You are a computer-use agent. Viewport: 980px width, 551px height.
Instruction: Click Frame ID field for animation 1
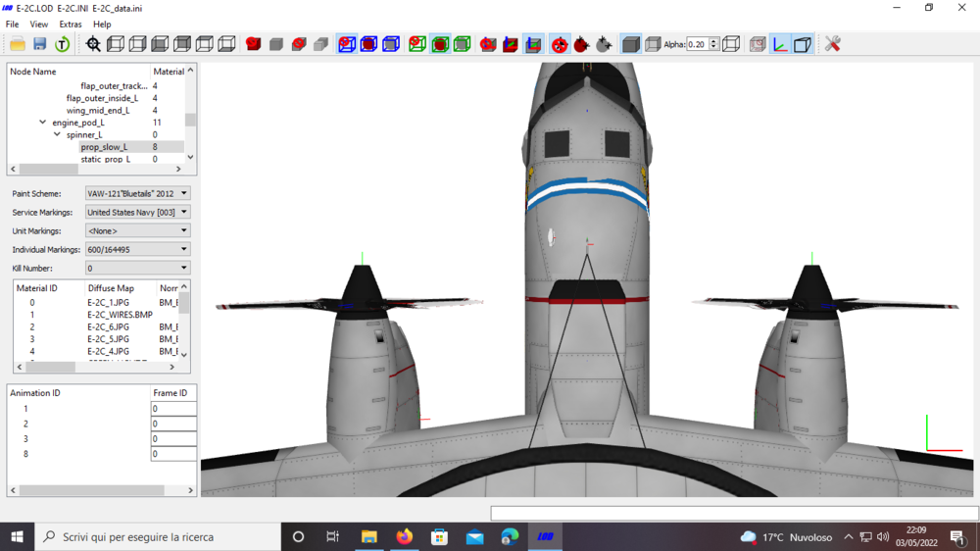click(173, 409)
